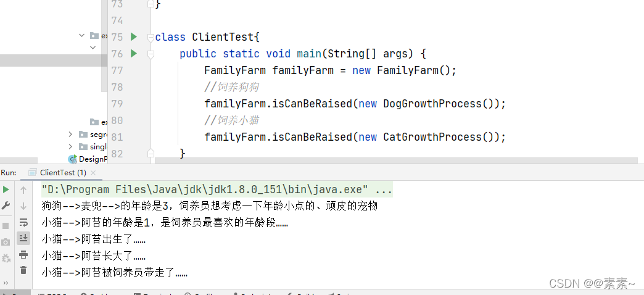Click 'FamilyFarm()' constructor on line 77
644x295 pixels.
pyautogui.click(x=413, y=71)
